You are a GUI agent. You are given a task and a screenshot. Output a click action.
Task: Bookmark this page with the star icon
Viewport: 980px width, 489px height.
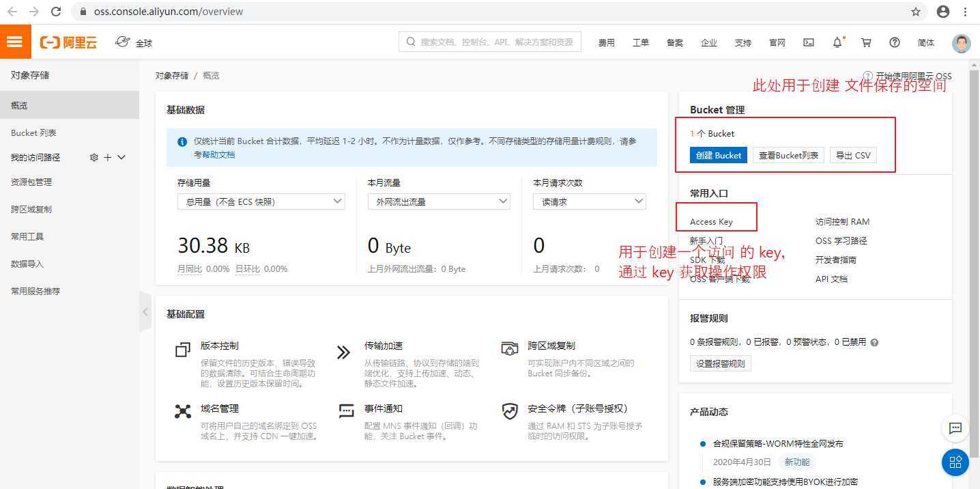click(916, 12)
